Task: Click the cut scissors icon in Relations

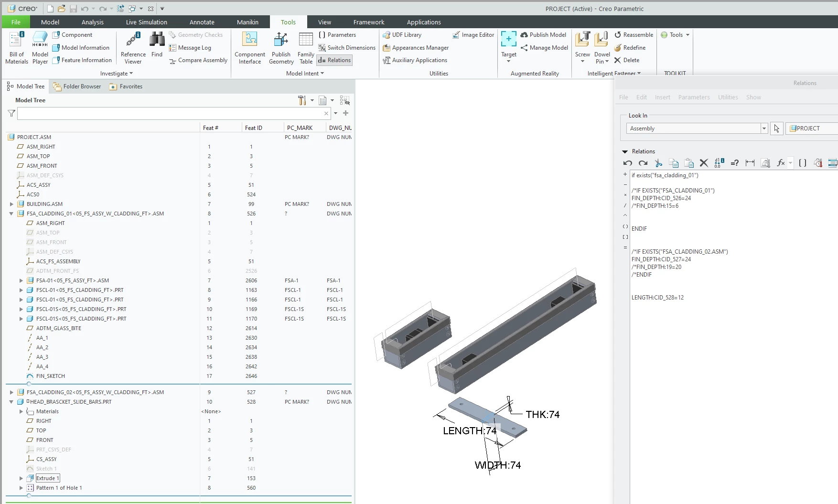Action: (658, 163)
